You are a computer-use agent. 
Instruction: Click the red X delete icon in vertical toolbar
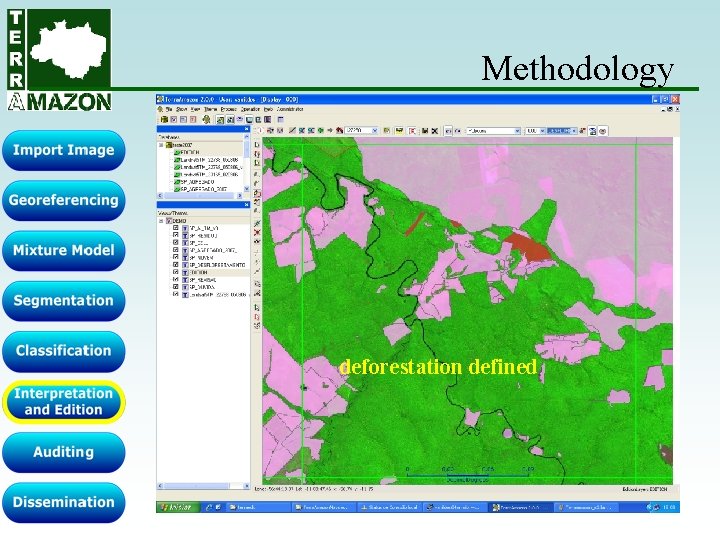coord(257,232)
